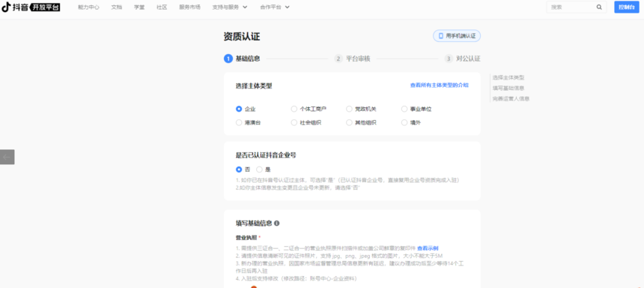Select the 企业 radio button
This screenshot has width=644, height=288.
239,109
